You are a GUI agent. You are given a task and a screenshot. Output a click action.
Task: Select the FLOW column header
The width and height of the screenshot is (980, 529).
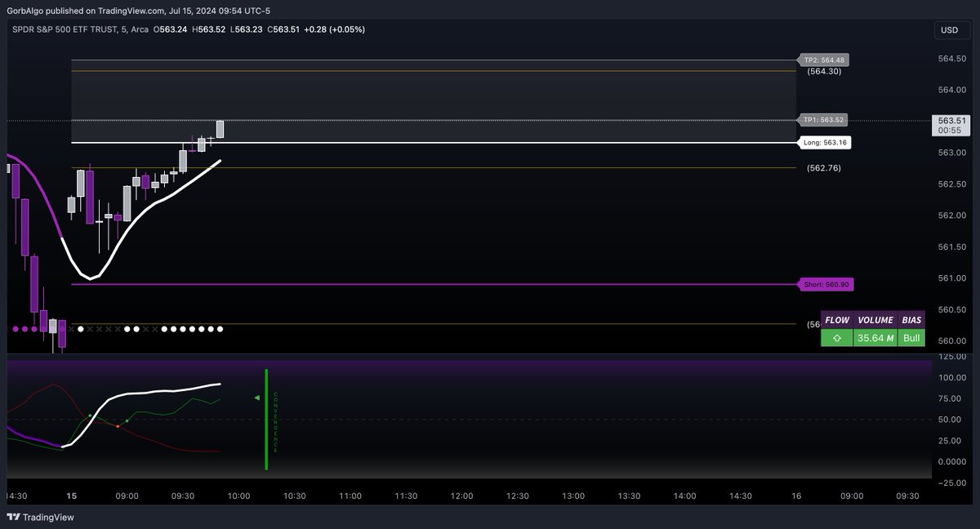836,320
